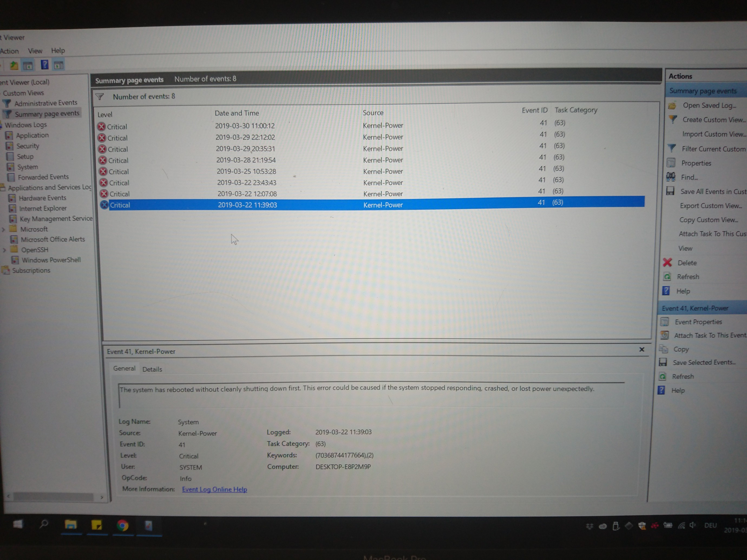Screen dimensions: 747x560
Task: Open the View menu
Action: click(x=35, y=51)
